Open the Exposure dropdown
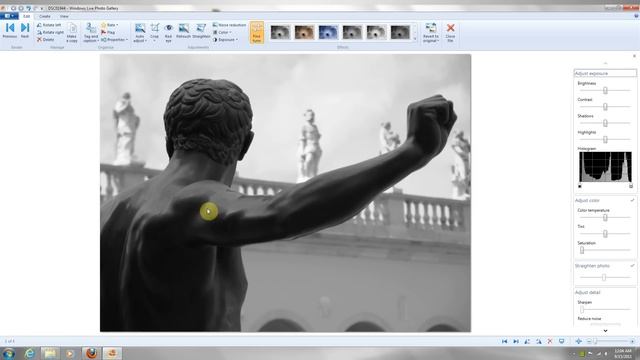 coord(225,40)
